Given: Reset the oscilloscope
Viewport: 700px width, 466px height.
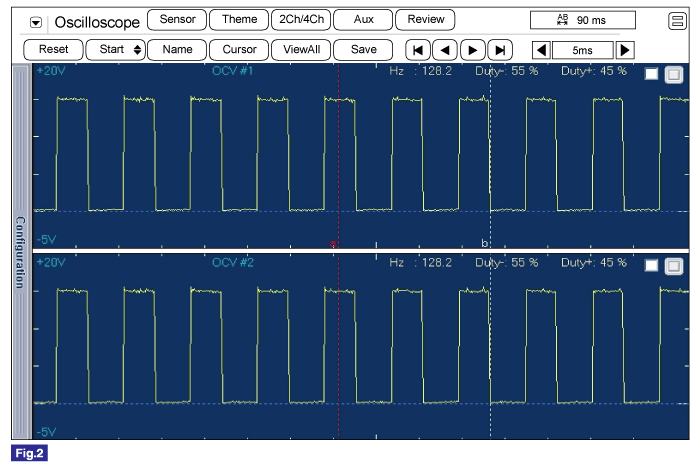Looking at the screenshot, I should (53, 50).
